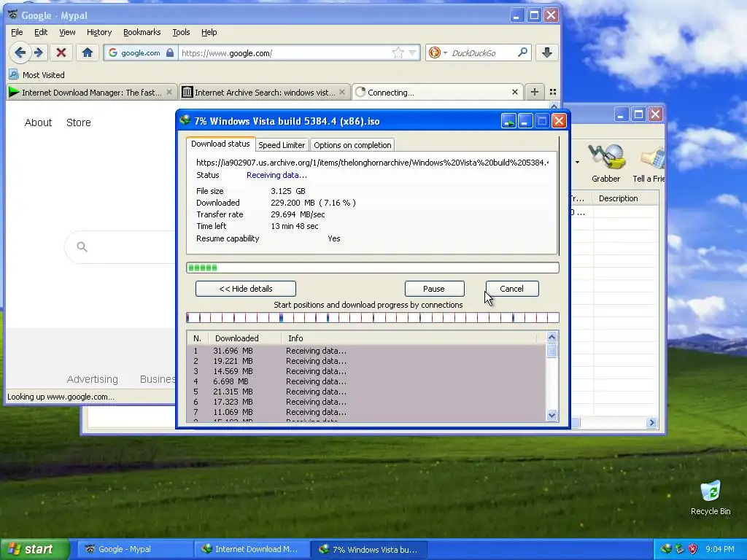This screenshot has width=747, height=560.
Task: Open the search engine selector dropdown arrow
Action: pos(446,52)
